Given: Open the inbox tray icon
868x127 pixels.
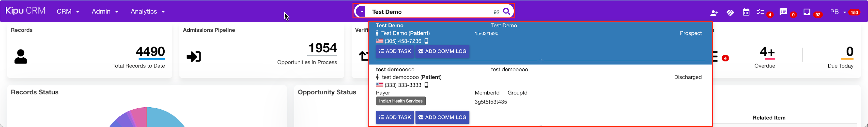Looking at the screenshot, I should (x=807, y=12).
